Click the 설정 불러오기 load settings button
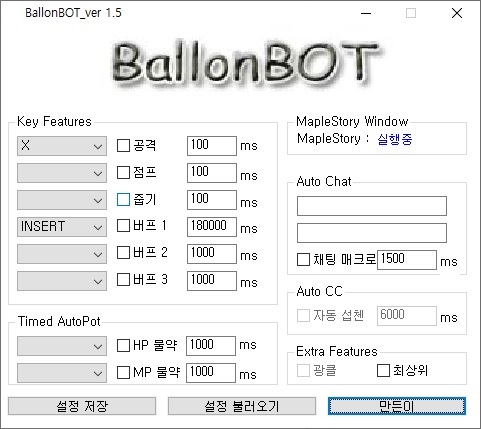The height and width of the screenshot is (429, 481). pyautogui.click(x=242, y=406)
